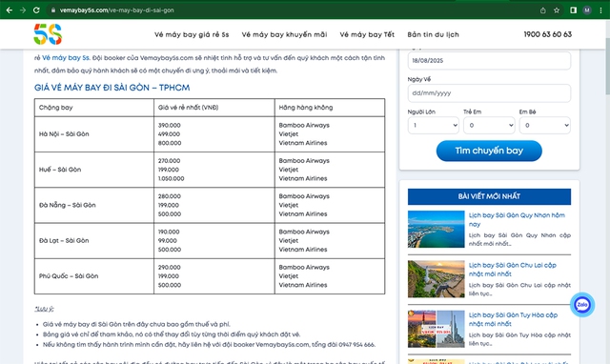This screenshot has width=610, height=364.
Task: Click the Tìm chuyến bay button
Action: coord(489,151)
